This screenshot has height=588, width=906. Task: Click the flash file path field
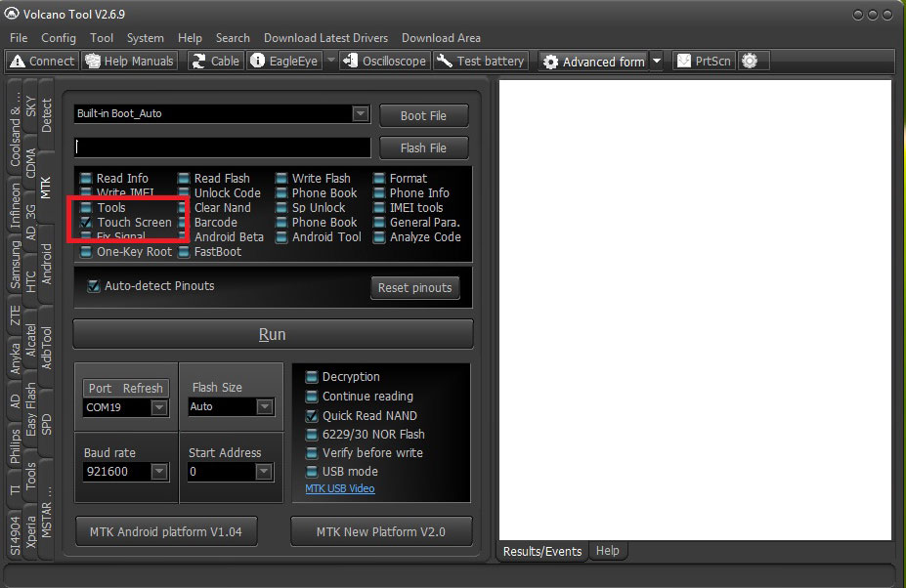pos(223,147)
